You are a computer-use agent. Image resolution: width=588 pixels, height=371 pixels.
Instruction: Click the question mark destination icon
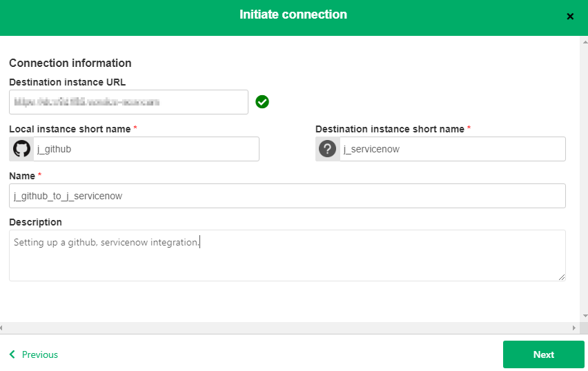coord(328,149)
